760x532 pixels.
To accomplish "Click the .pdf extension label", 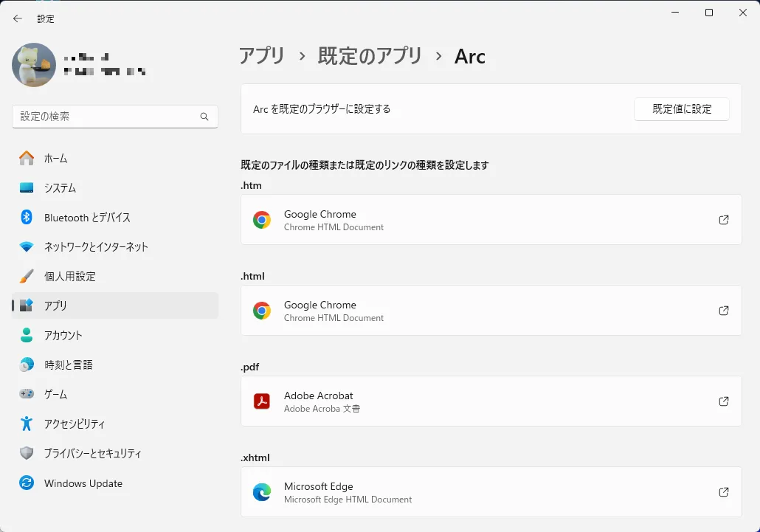I will [249, 367].
